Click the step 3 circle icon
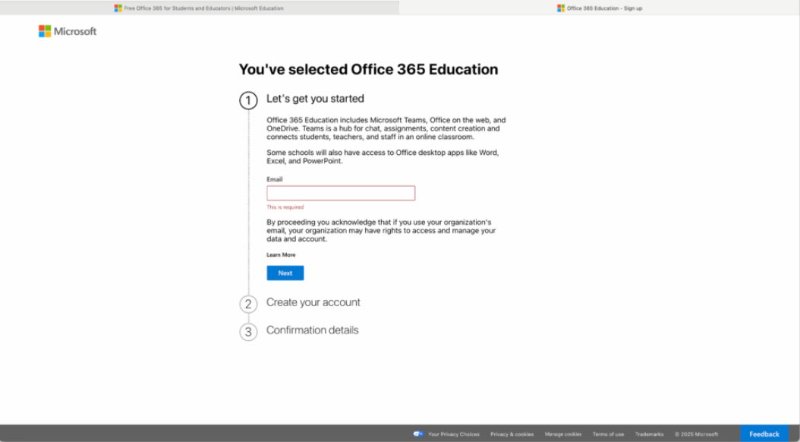800x442 pixels. [248, 332]
